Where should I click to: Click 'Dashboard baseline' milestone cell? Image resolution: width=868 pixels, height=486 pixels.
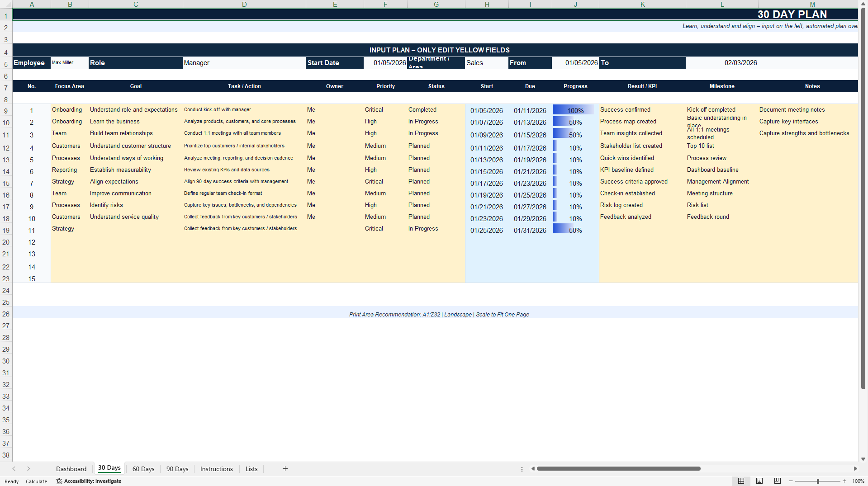click(722, 170)
